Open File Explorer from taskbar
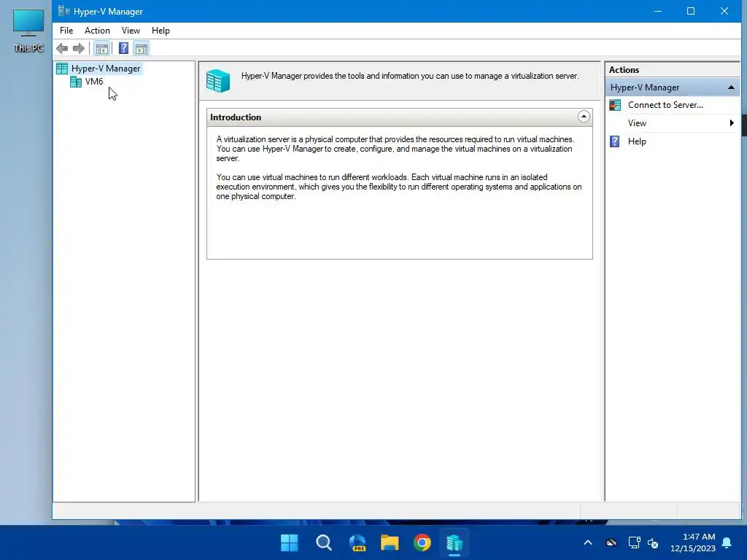The width and height of the screenshot is (747, 560). tap(390, 542)
